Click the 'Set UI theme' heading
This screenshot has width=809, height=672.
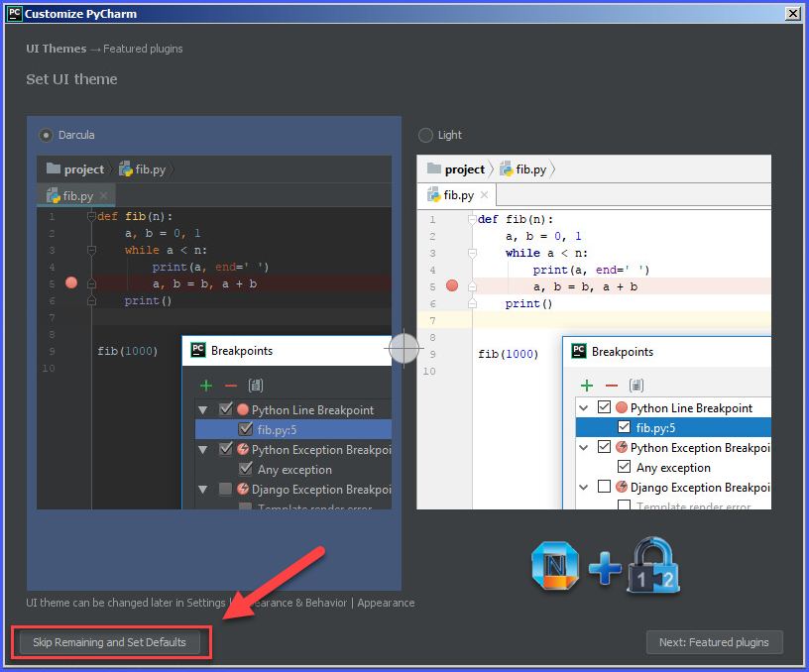click(x=71, y=79)
